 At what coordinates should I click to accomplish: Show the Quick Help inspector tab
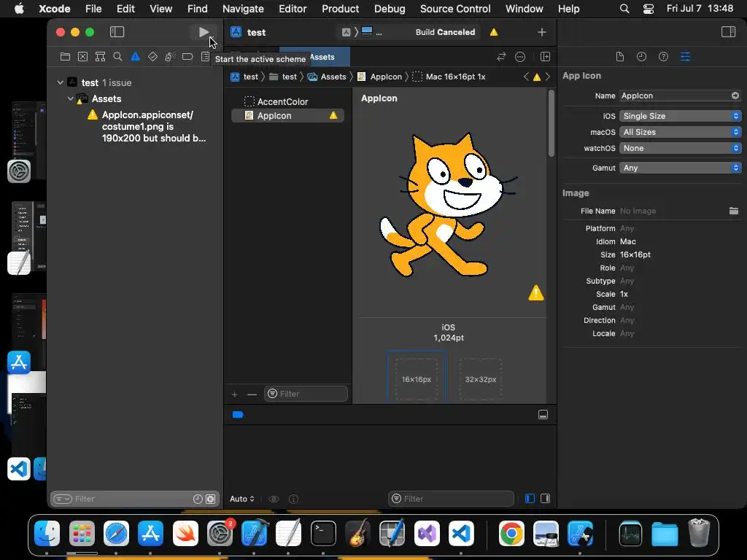pos(663,57)
